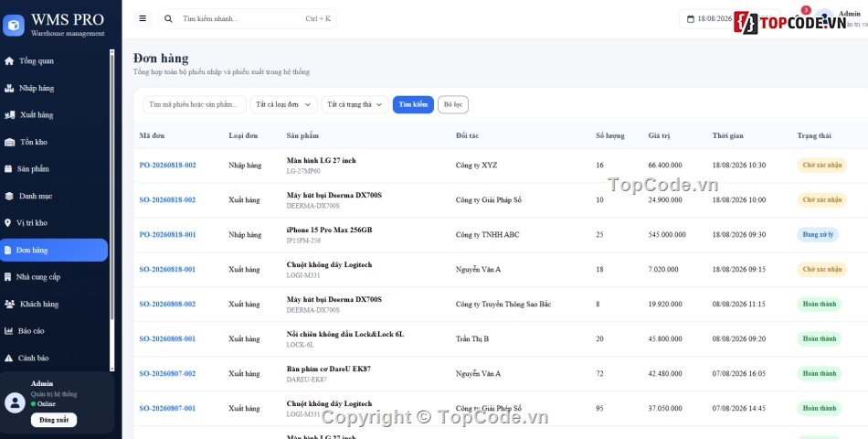868x439 pixels.
Task: Click the WMS PRO box logo icon
Action: [14, 25]
